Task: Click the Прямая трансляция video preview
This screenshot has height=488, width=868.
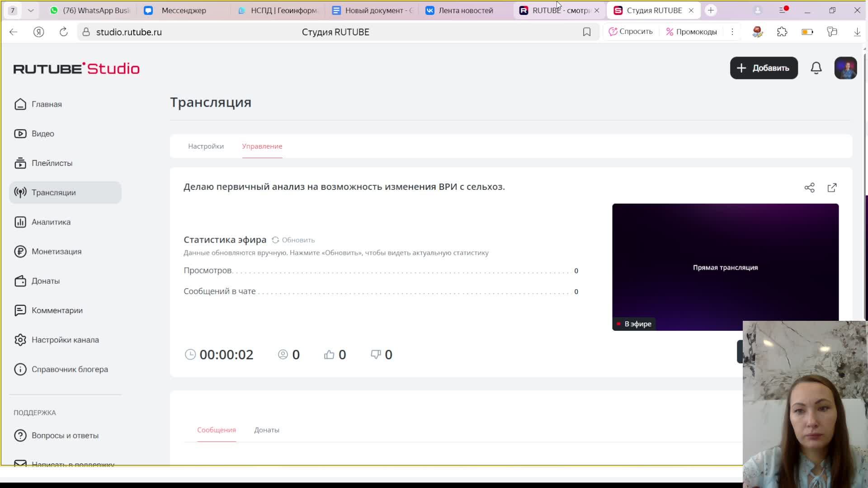Action: [725, 267]
